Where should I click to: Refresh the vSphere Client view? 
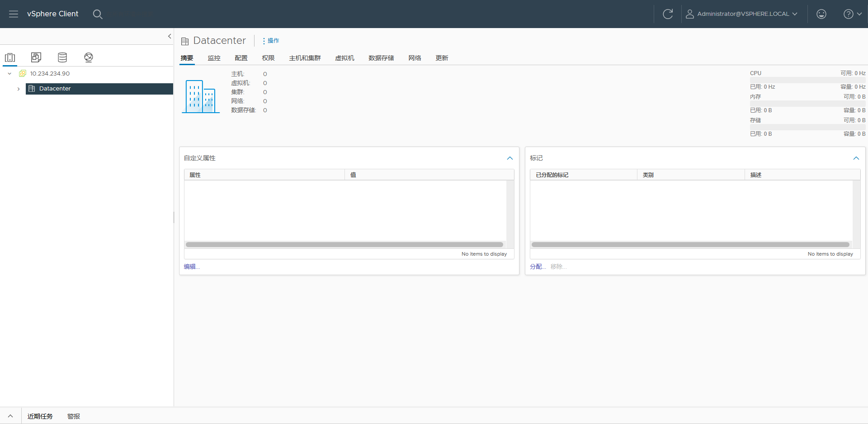pos(668,14)
